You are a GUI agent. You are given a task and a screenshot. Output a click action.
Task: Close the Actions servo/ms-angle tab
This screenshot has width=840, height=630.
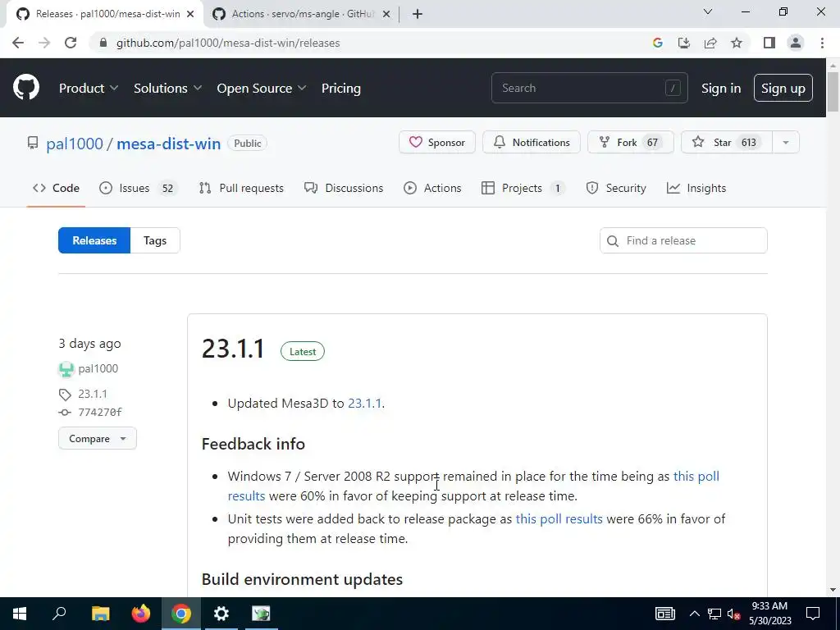[386, 14]
